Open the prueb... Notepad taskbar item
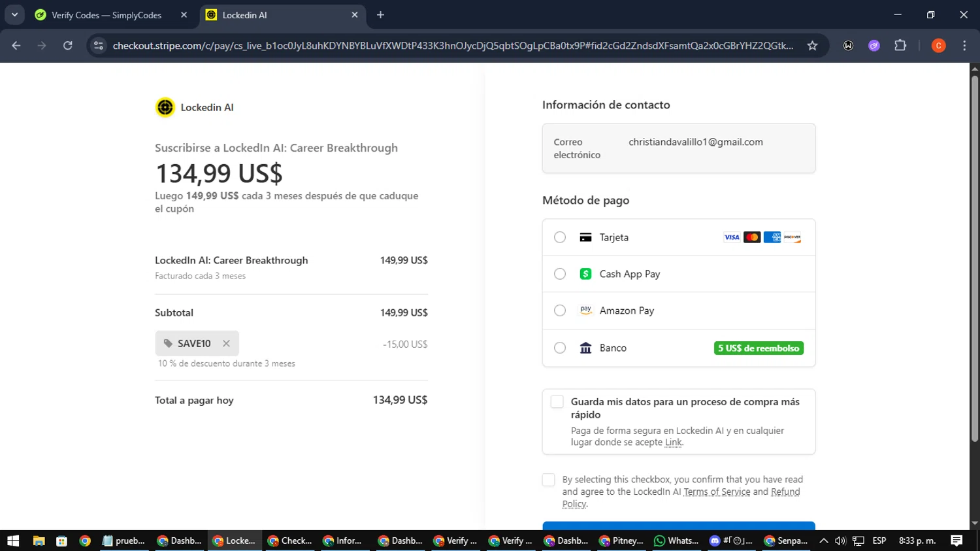 coord(124,541)
